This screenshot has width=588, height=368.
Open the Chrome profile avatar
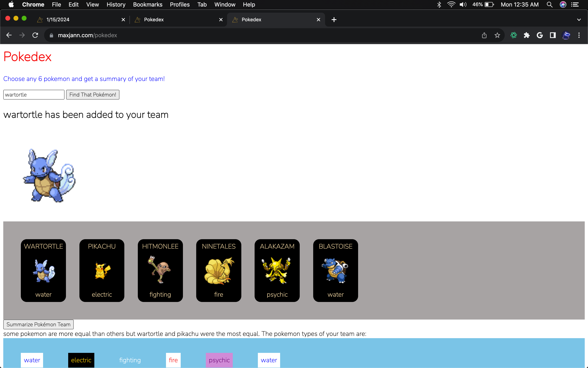pos(566,35)
